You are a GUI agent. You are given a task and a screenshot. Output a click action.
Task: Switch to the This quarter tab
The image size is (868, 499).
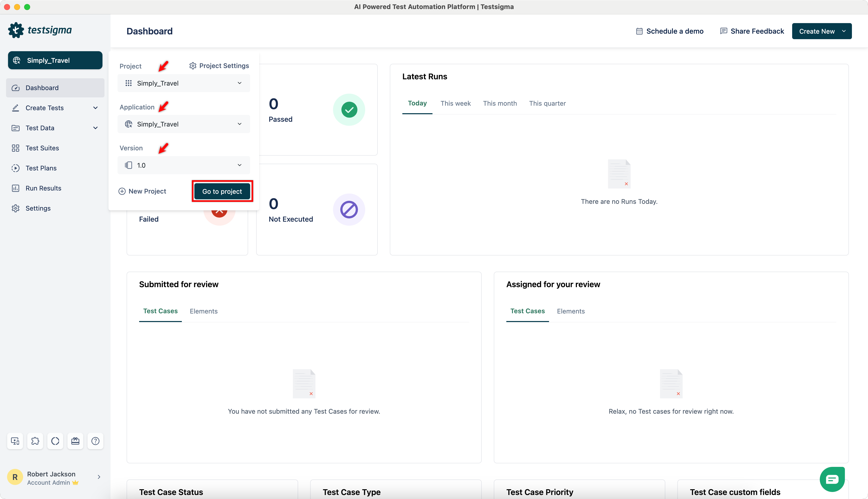tap(548, 103)
